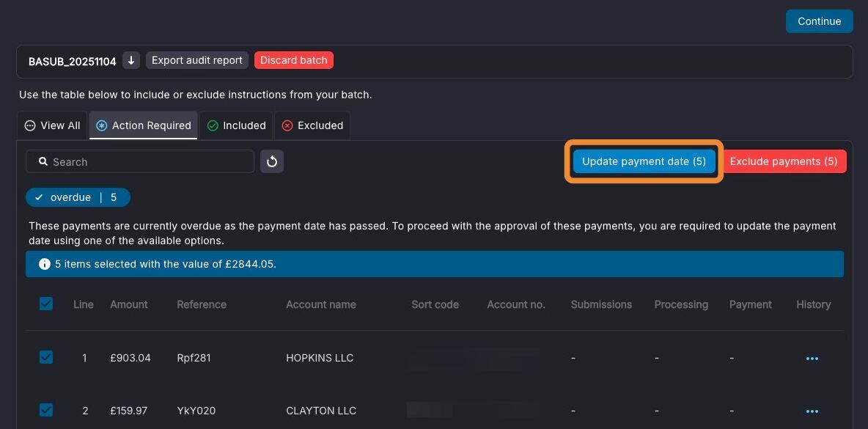Click the Payment column header
Viewport: 868px width, 429px height.
coord(750,304)
